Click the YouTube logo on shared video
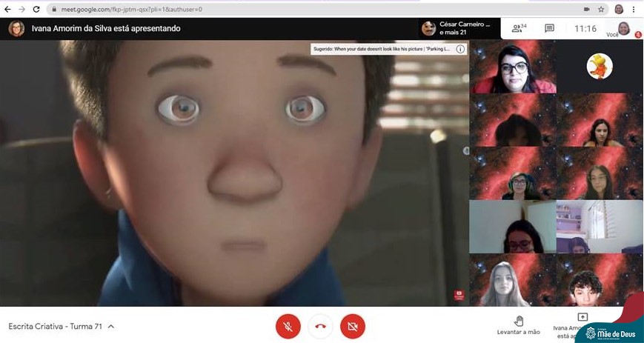Image resolution: width=644 pixels, height=343 pixels. pyautogui.click(x=459, y=295)
